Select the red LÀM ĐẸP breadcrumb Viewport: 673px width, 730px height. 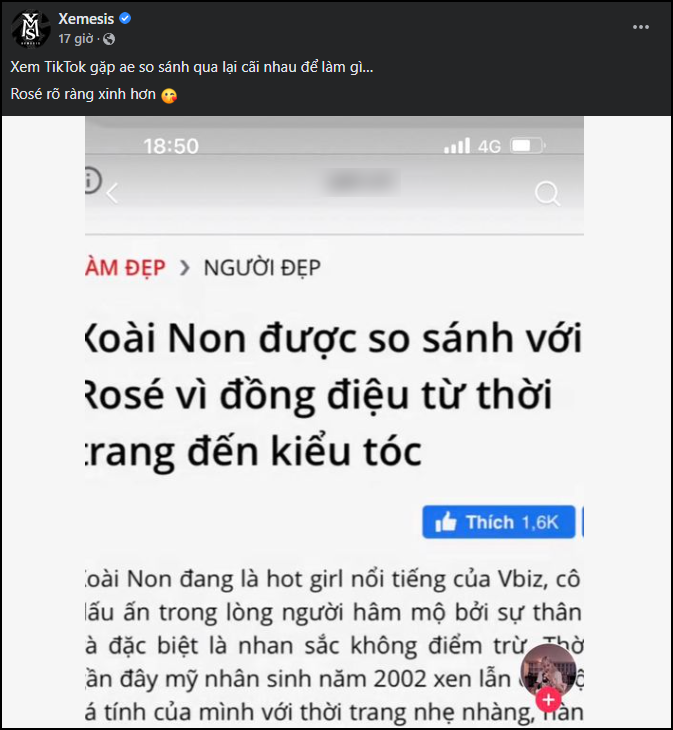[126, 268]
